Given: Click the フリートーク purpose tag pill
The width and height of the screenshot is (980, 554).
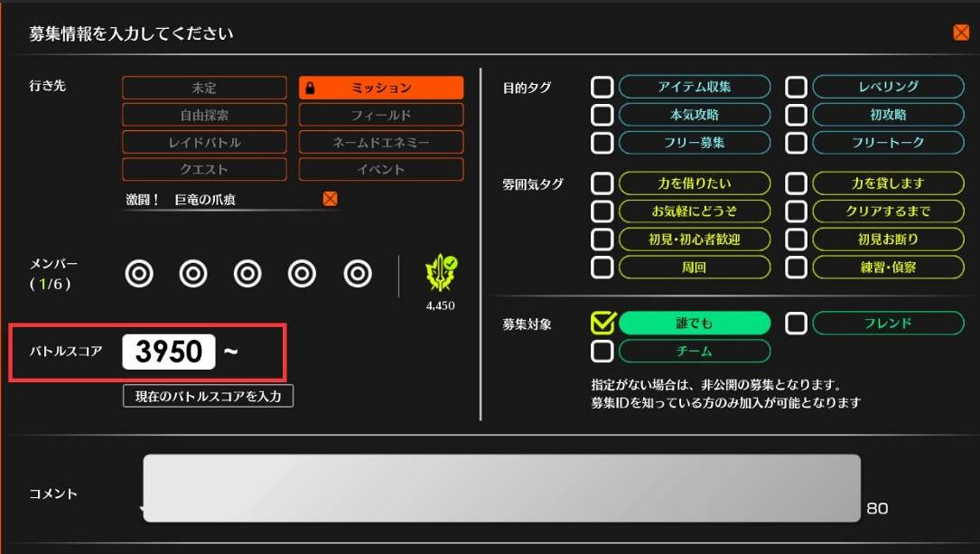Looking at the screenshot, I should [887, 143].
